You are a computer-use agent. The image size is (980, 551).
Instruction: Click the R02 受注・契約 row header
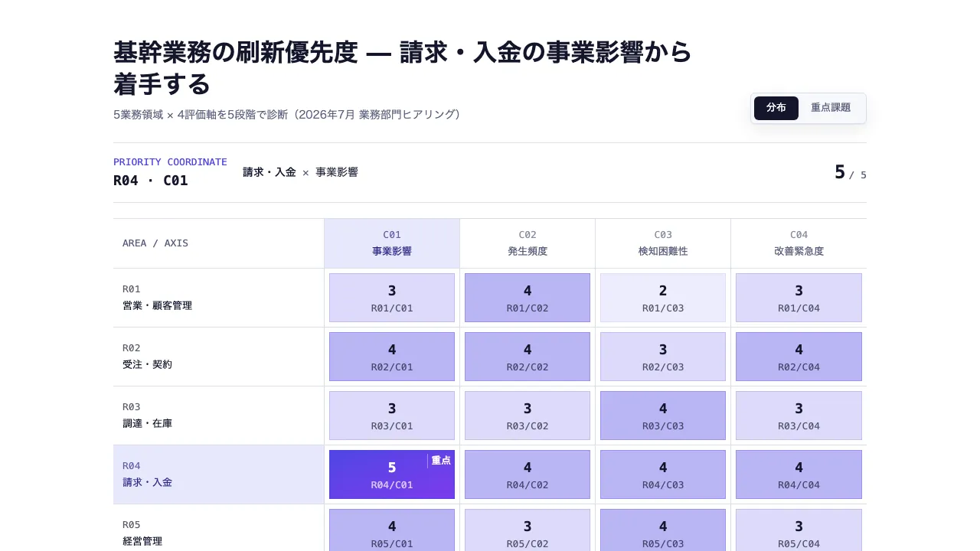pos(218,357)
